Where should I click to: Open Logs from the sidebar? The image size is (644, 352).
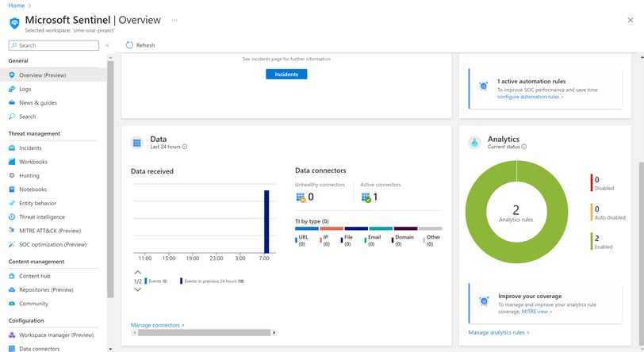(x=25, y=89)
